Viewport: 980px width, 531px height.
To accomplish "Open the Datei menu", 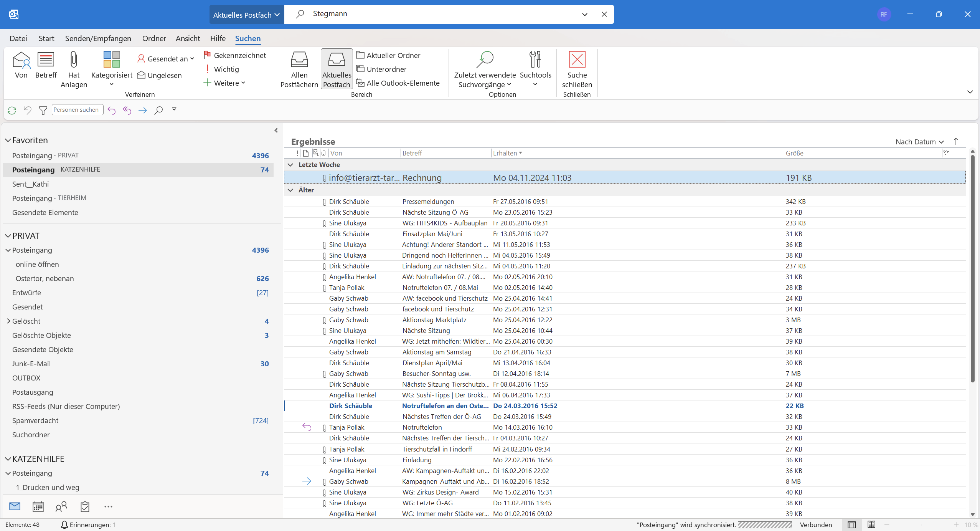I will 18,38.
